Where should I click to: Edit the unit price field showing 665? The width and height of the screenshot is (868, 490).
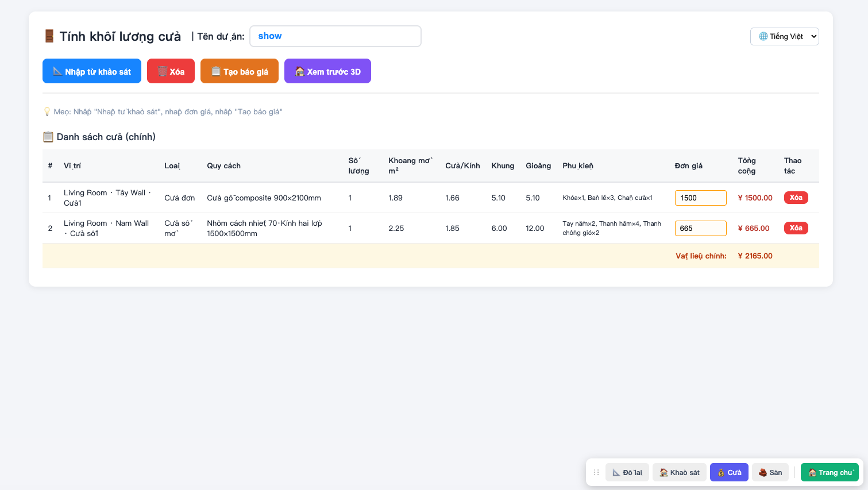(701, 228)
